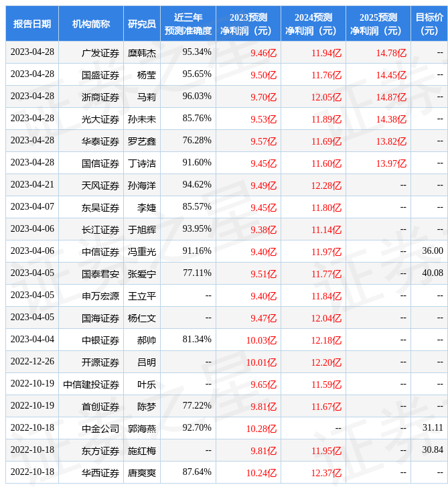Click the 36.00 target price
This screenshot has width=448, height=489.
(433, 251)
